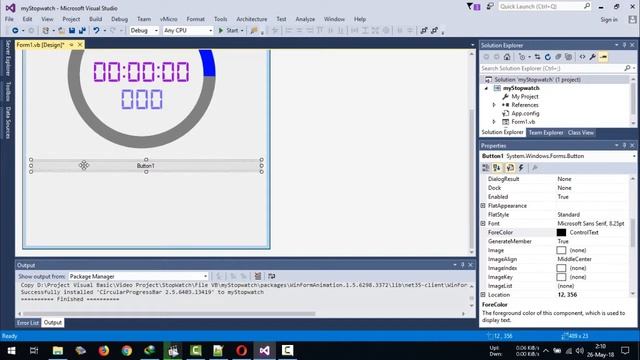Open the feedback icon next to Quick Launch
The height and width of the screenshot is (360, 640).
point(490,7)
